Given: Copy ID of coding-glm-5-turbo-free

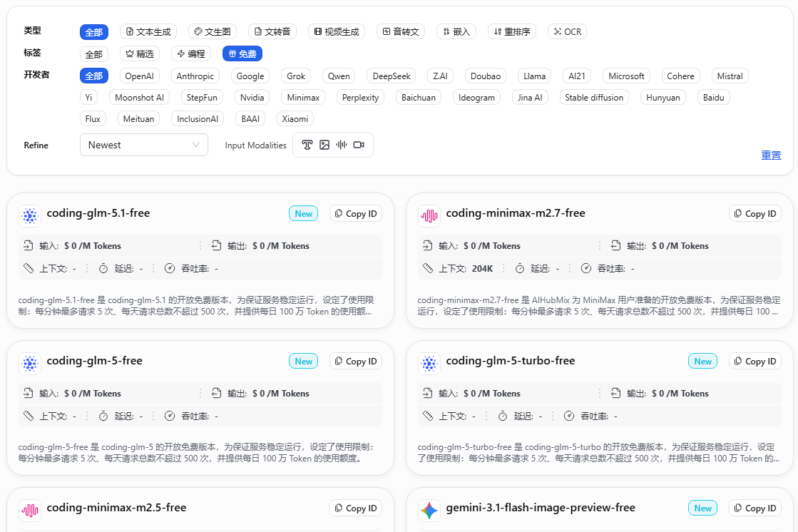Looking at the screenshot, I should click(755, 362).
